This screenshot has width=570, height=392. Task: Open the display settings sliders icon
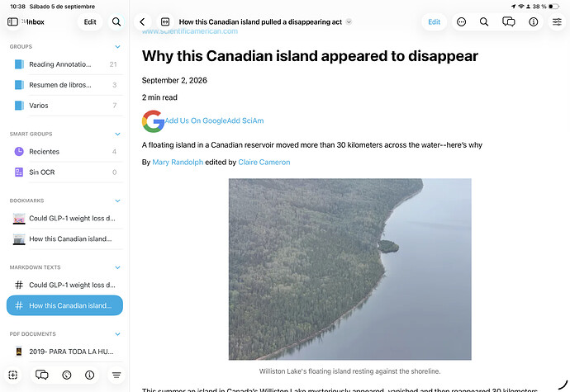click(557, 21)
